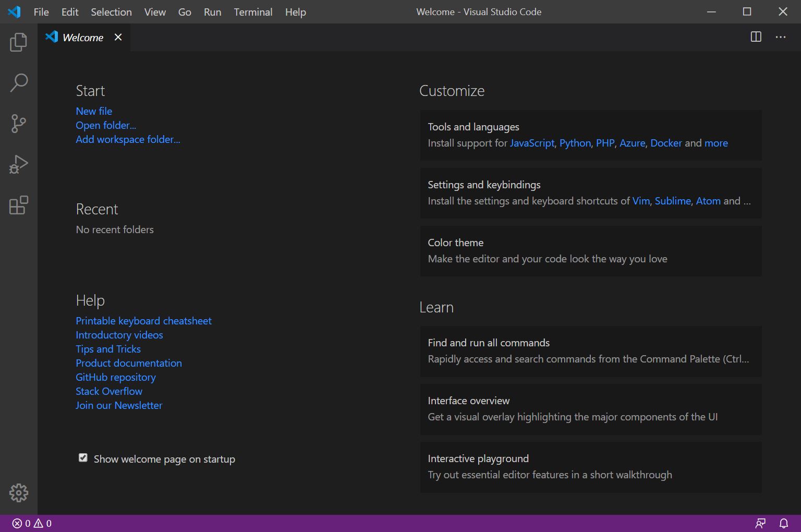Open the Explorer view in activity bar
This screenshot has width=801, height=532.
(x=19, y=42)
